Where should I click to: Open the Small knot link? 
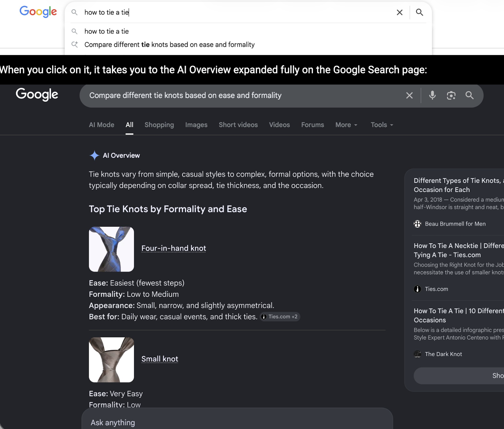click(x=160, y=359)
